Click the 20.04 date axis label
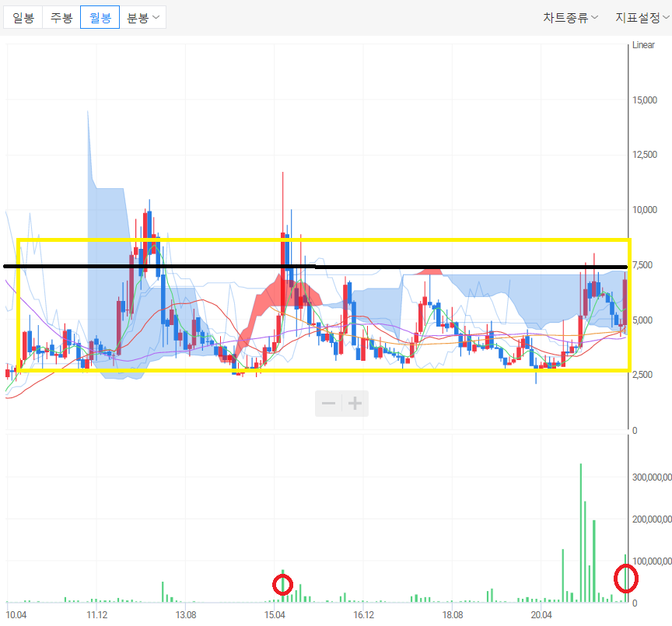The image size is (672, 626). pos(541,615)
